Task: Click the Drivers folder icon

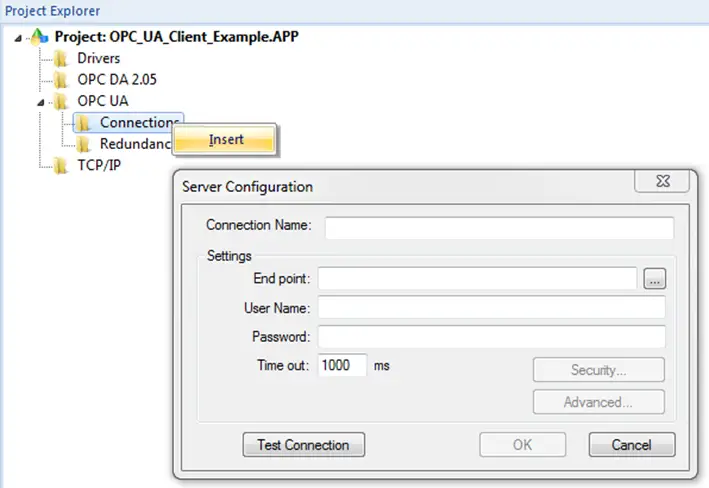Action: pyautogui.click(x=61, y=58)
